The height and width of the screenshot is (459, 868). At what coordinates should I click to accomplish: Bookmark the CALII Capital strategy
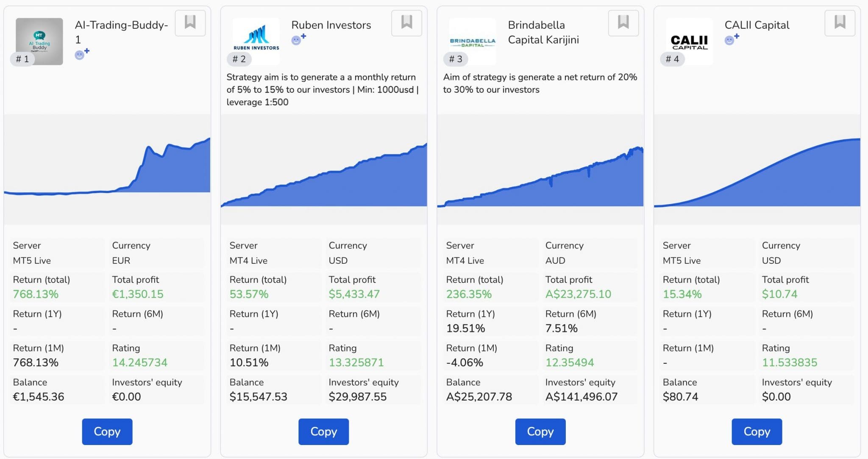(840, 23)
